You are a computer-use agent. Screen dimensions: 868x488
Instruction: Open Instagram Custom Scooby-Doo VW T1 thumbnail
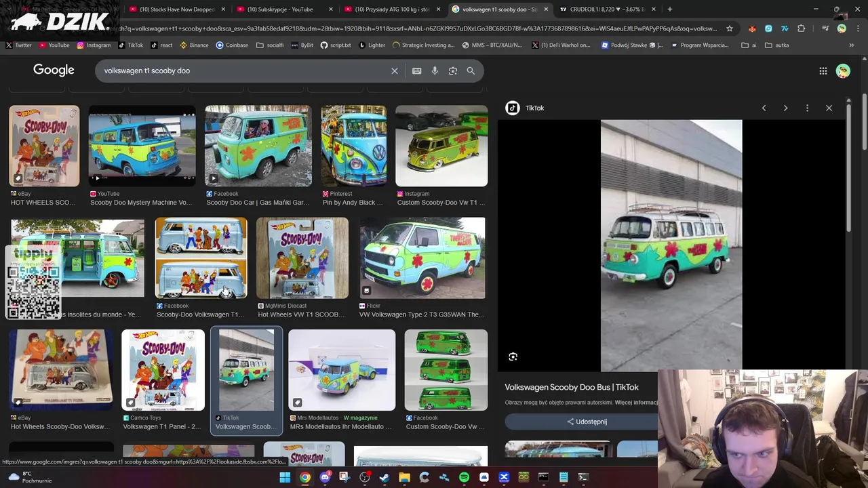(x=441, y=146)
